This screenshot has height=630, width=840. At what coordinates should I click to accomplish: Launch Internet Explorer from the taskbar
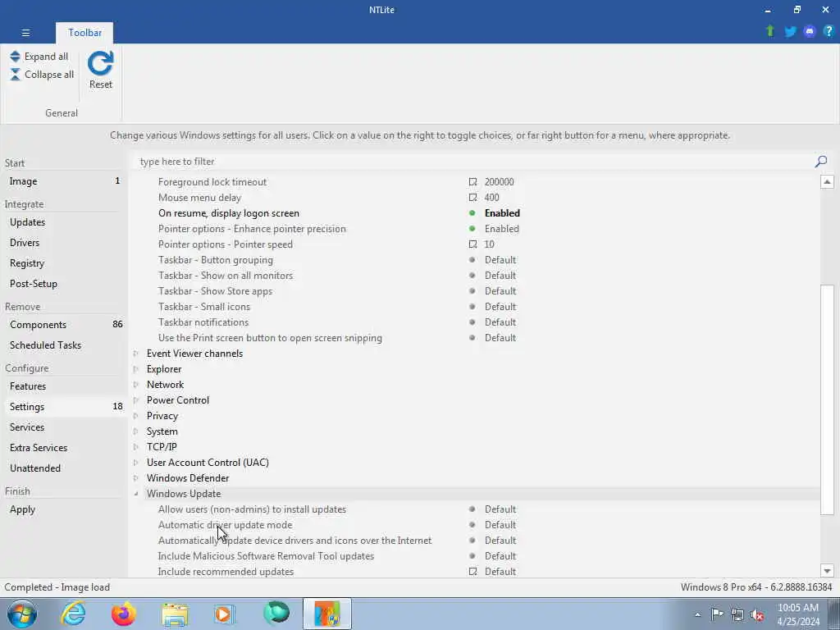click(73, 614)
